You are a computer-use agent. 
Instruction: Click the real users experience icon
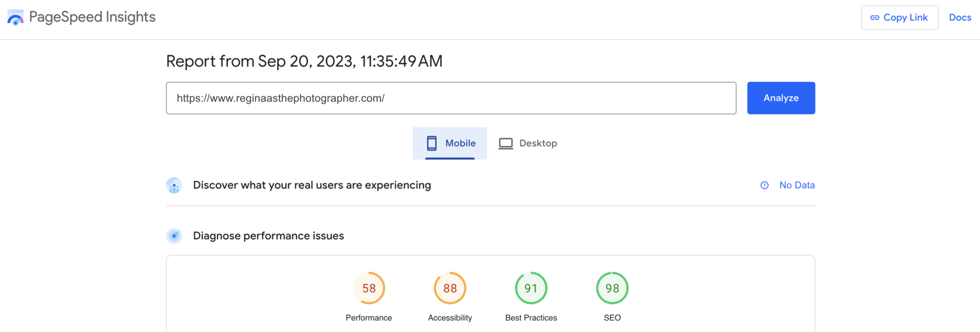pos(174,186)
